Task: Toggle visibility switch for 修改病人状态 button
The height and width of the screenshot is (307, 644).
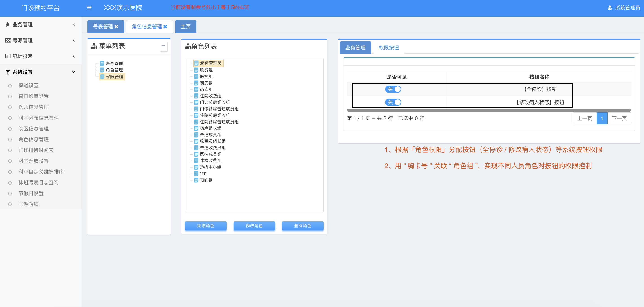Action: [393, 102]
